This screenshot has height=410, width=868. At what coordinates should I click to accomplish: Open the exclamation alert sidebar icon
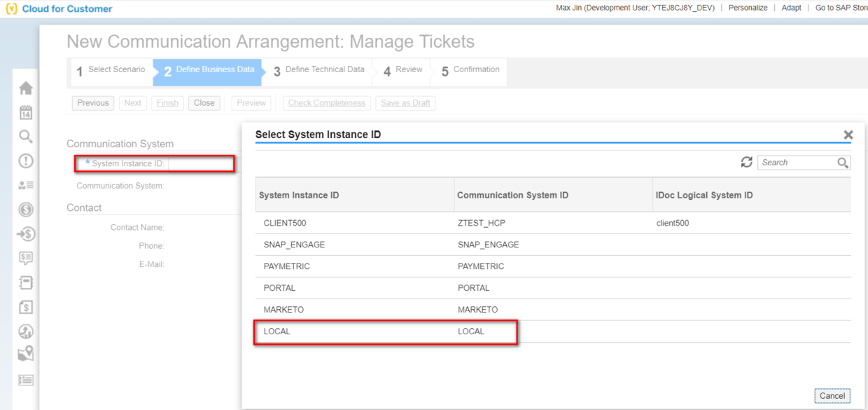26,161
